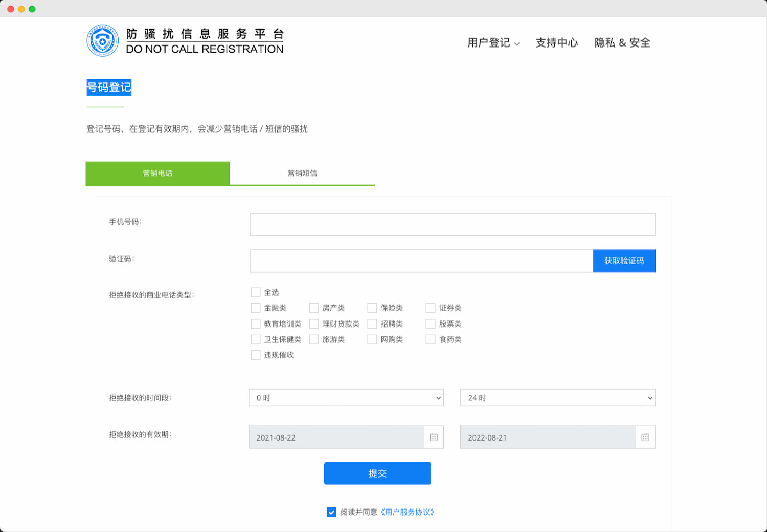Select the 营销电话 tab
This screenshot has width=767, height=532.
(x=157, y=173)
